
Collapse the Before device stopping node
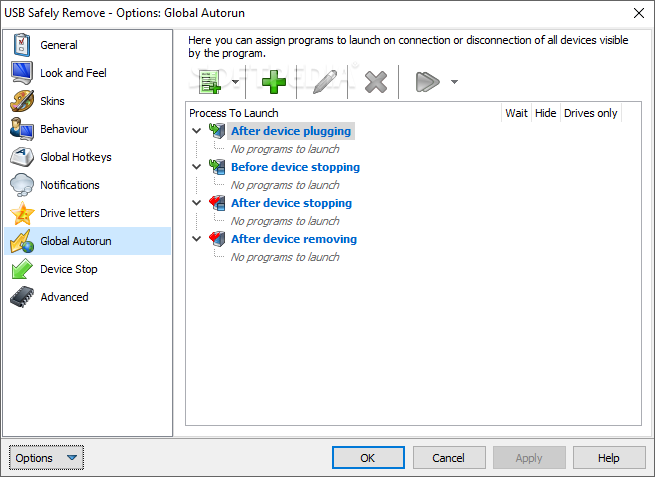196,167
